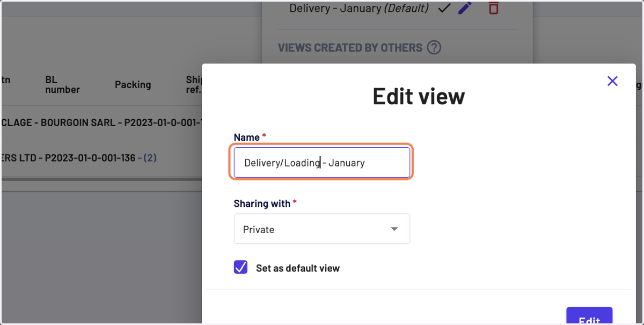Image resolution: width=644 pixels, height=325 pixels.
Task: Click the pencil edit icon for Delivery - January
Action: coord(465,8)
